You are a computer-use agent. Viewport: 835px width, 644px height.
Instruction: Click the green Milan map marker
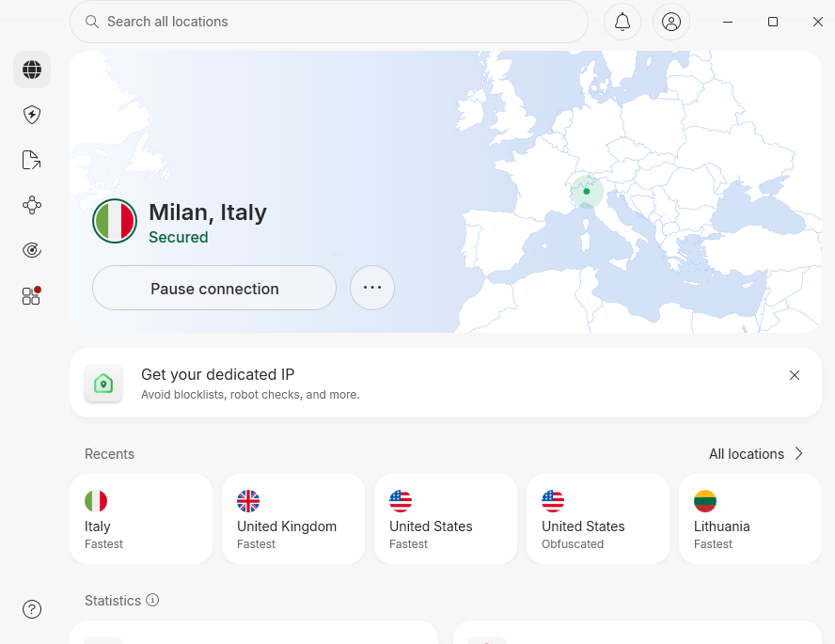coord(587,191)
